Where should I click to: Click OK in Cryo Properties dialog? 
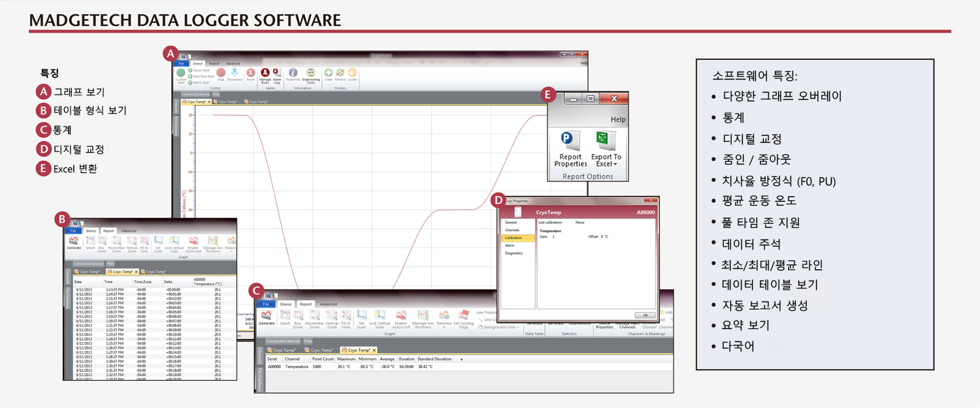645,315
